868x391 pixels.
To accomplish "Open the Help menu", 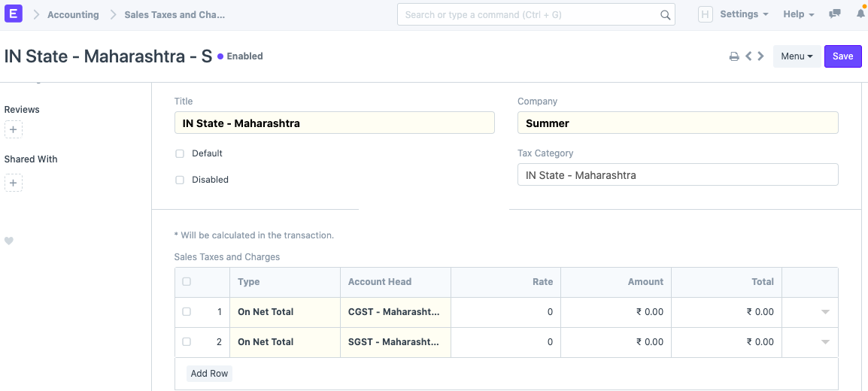I will [x=798, y=14].
